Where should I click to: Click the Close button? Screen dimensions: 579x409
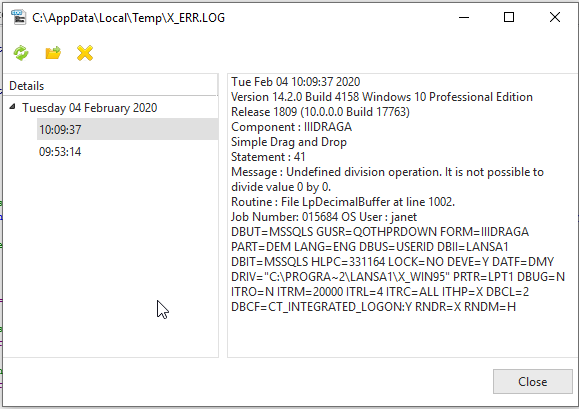[x=532, y=381]
